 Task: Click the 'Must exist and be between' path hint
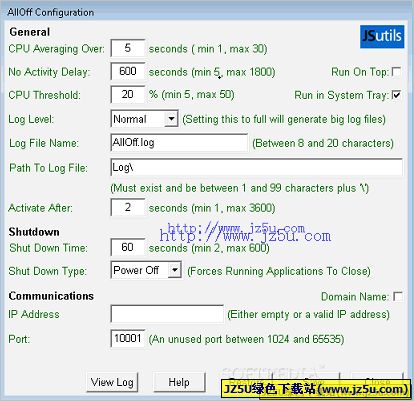240,188
